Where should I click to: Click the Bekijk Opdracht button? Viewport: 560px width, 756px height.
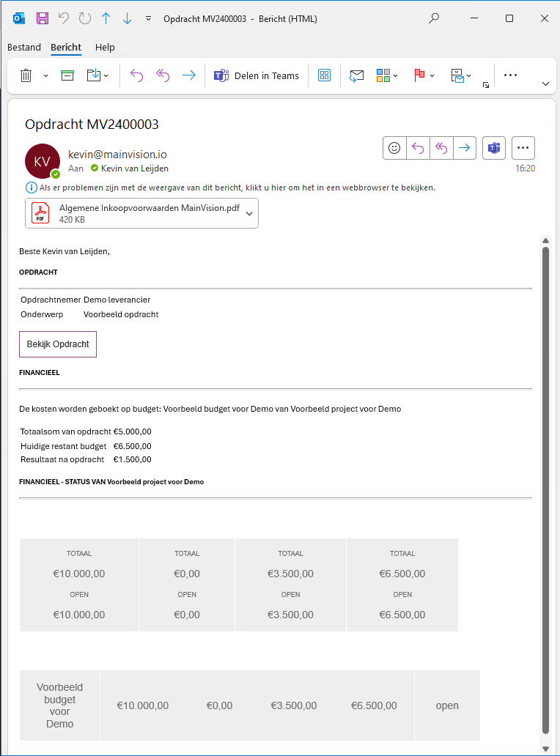58,344
